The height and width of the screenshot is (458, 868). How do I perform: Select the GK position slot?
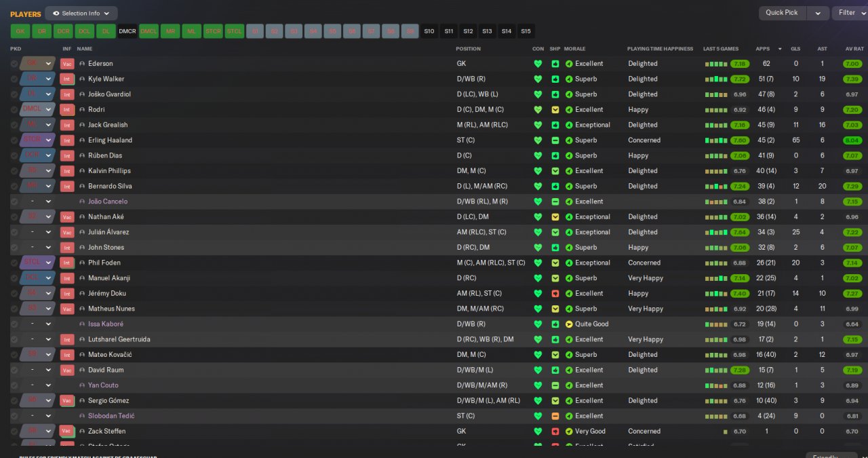click(20, 31)
